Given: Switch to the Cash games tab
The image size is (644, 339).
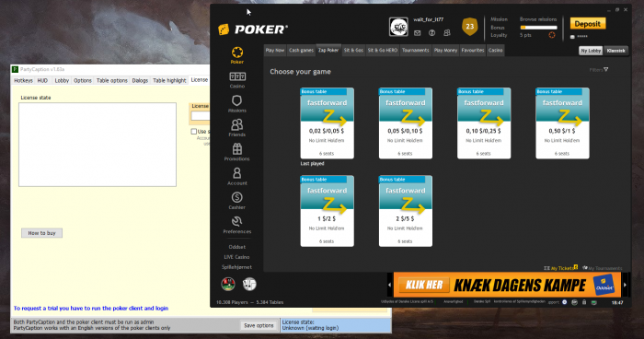Looking at the screenshot, I should (301, 50).
